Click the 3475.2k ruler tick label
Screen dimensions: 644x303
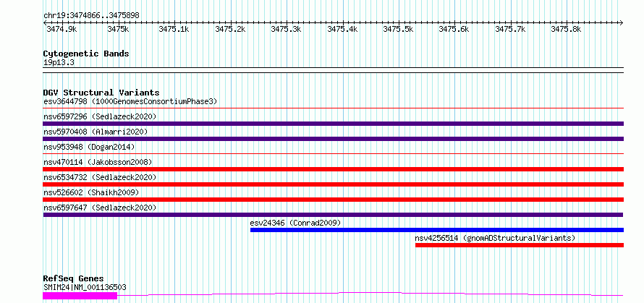[230, 29]
